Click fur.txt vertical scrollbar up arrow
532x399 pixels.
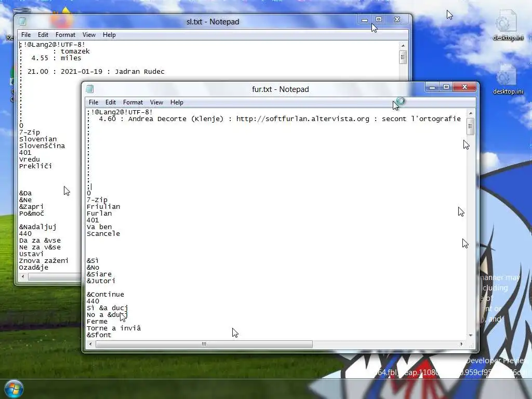pyautogui.click(x=471, y=113)
